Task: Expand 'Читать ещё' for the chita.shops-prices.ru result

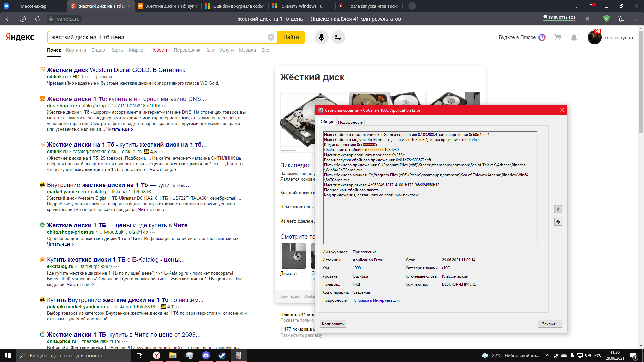Action: point(60,244)
